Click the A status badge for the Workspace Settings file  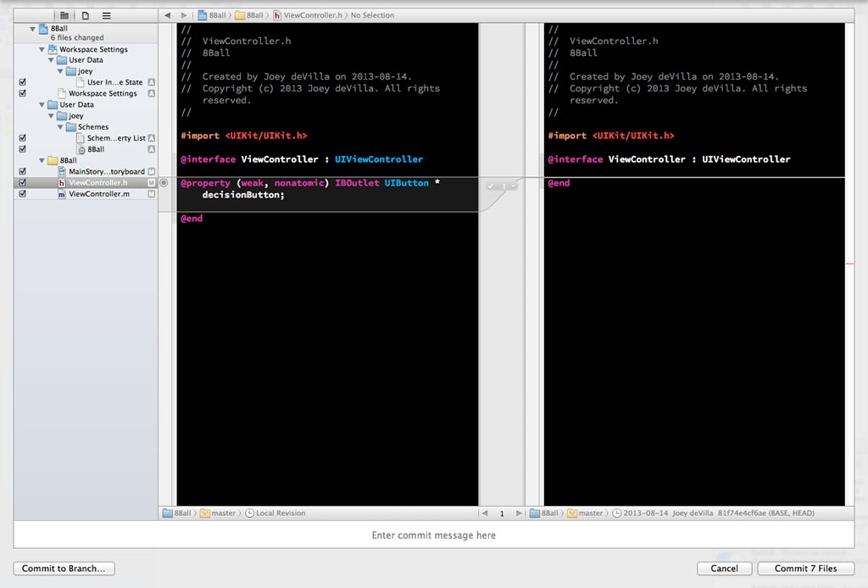tap(151, 93)
